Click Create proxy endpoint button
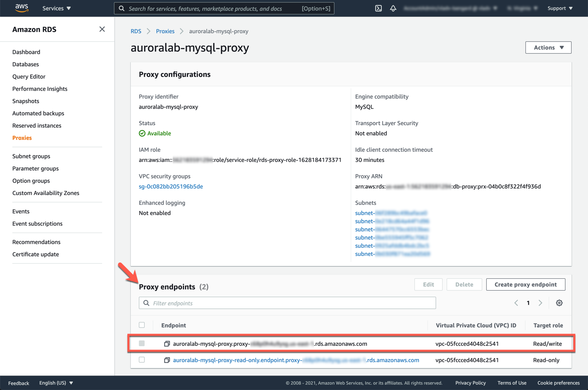Screen dimensions: 588x390 [x=526, y=285]
